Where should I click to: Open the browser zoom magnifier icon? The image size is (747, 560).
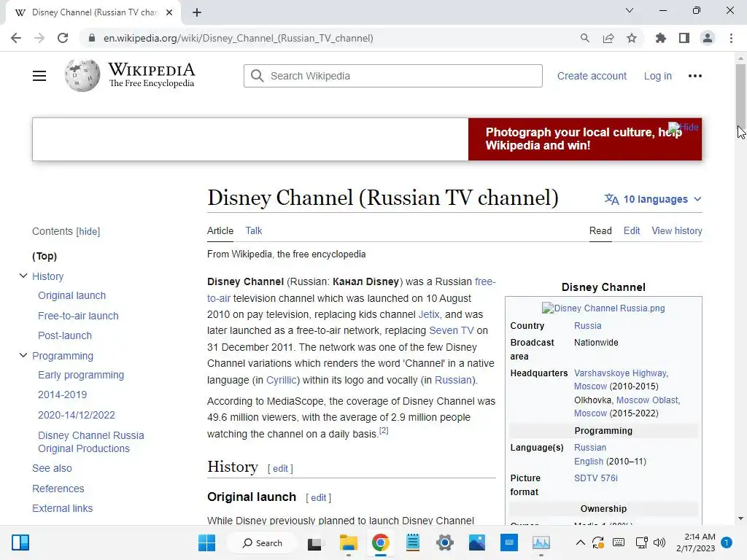tap(584, 38)
